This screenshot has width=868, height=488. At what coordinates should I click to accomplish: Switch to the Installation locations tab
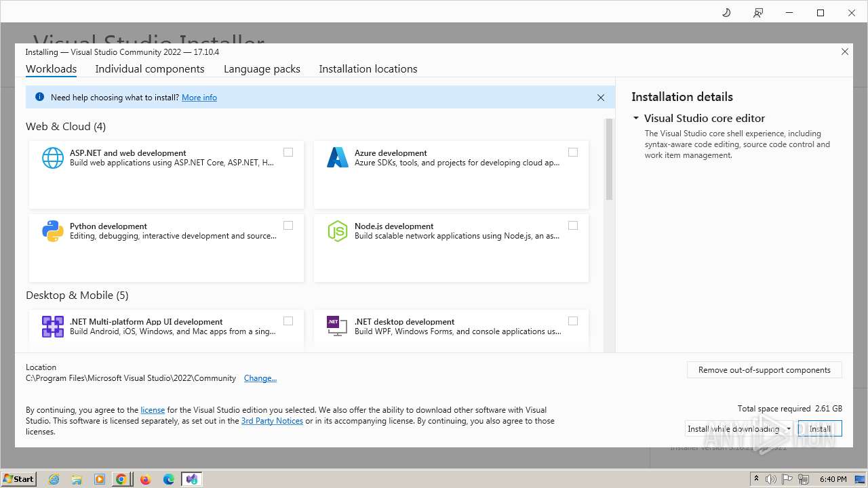tap(368, 69)
